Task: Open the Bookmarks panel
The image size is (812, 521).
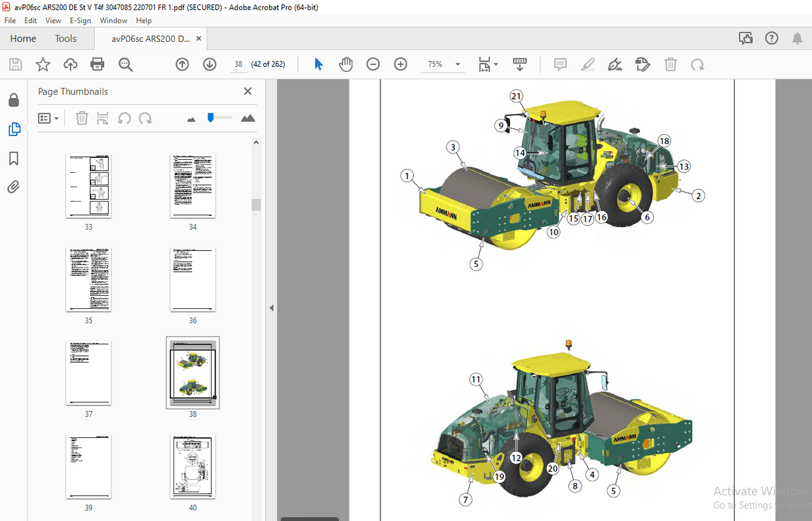Action: click(x=14, y=158)
